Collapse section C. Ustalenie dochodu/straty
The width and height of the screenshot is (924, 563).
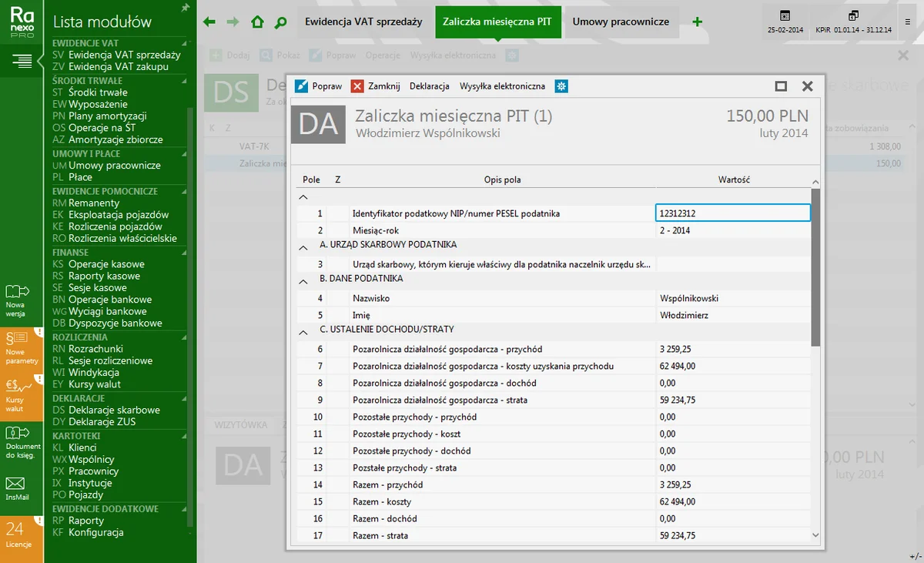pyautogui.click(x=304, y=330)
